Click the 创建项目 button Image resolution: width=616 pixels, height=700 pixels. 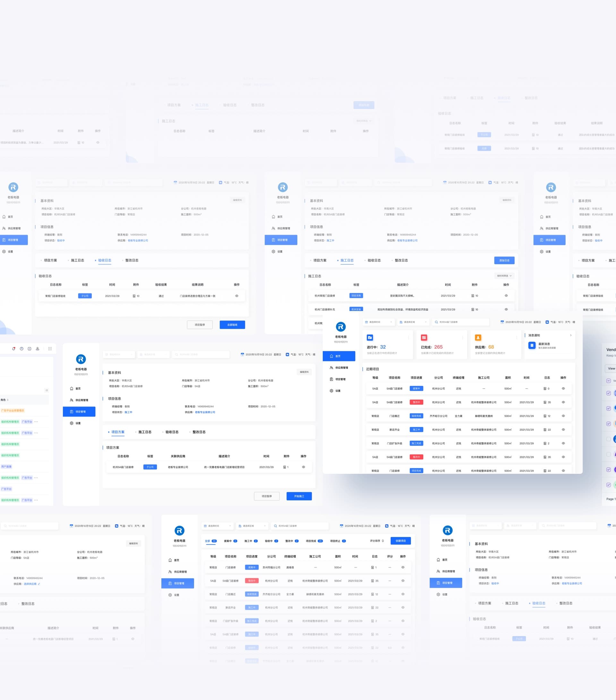(401, 541)
